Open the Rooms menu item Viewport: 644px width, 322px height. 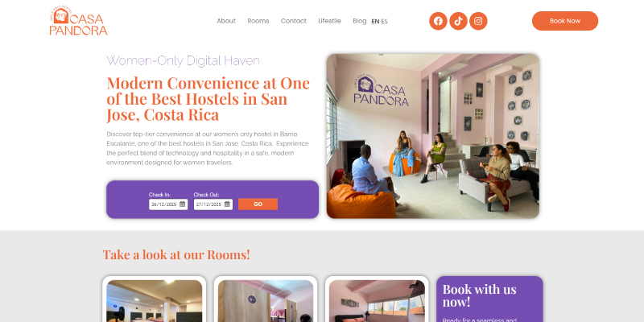pyautogui.click(x=258, y=21)
